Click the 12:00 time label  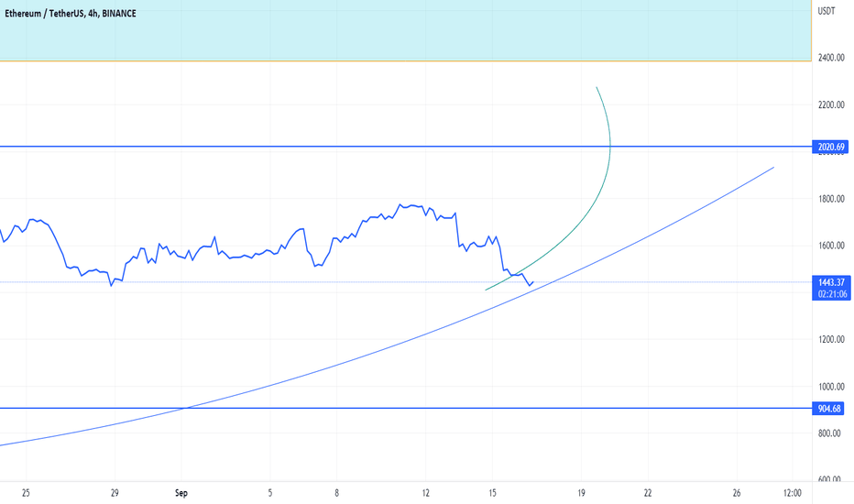click(x=793, y=493)
